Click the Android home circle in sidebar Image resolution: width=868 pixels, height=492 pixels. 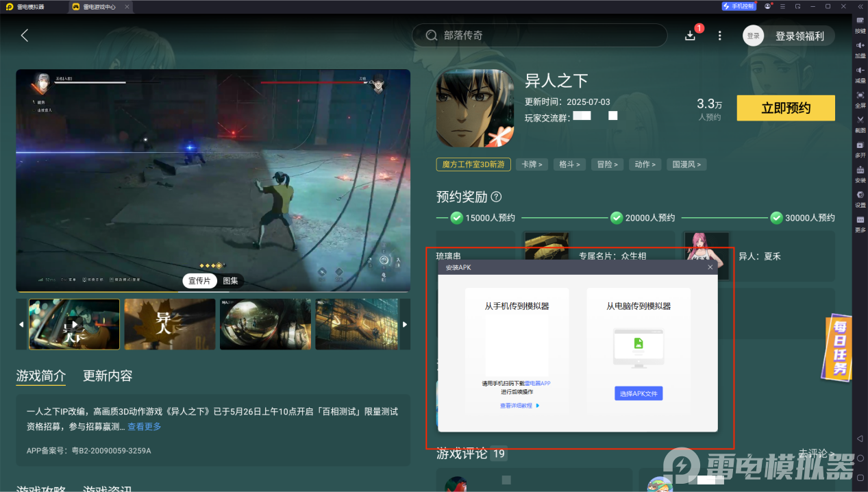pos(860,458)
